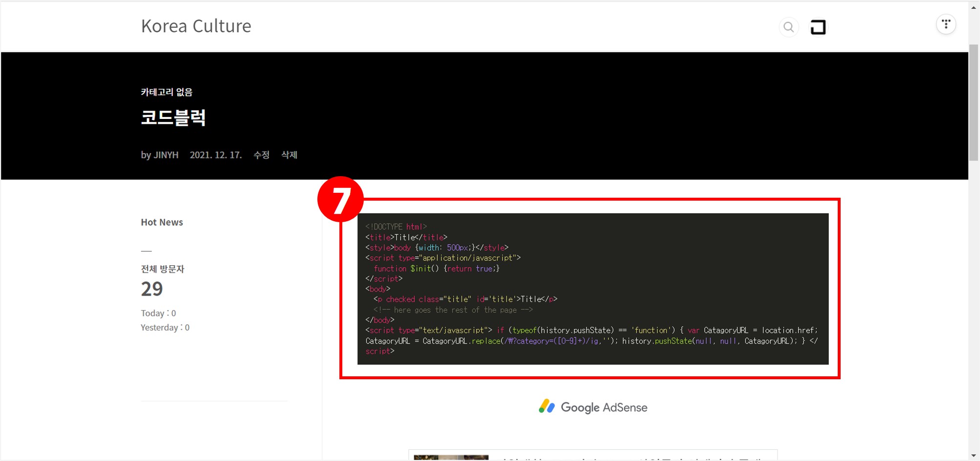Click the page vertical scrollbar thumb

974,102
